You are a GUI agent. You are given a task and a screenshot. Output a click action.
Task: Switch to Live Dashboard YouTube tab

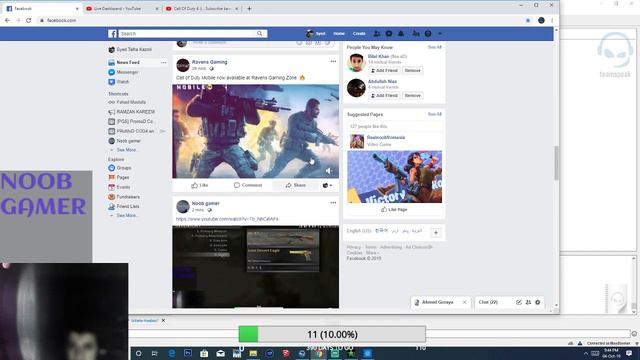[121, 8]
